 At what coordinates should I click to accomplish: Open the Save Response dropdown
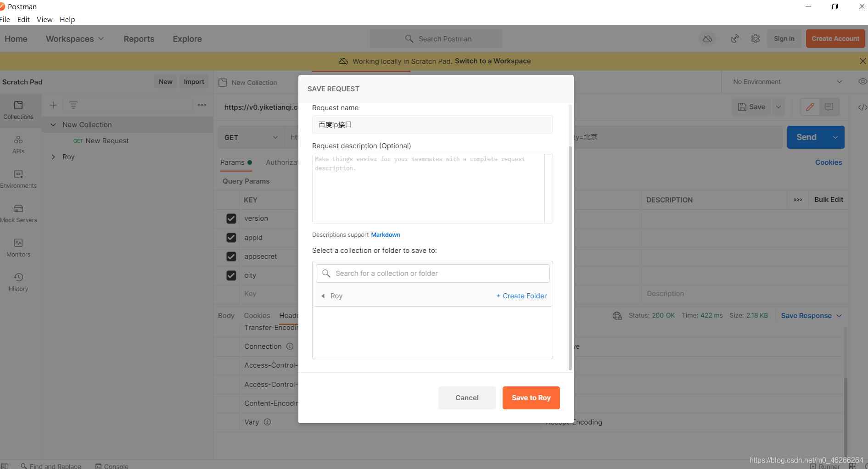(812, 316)
